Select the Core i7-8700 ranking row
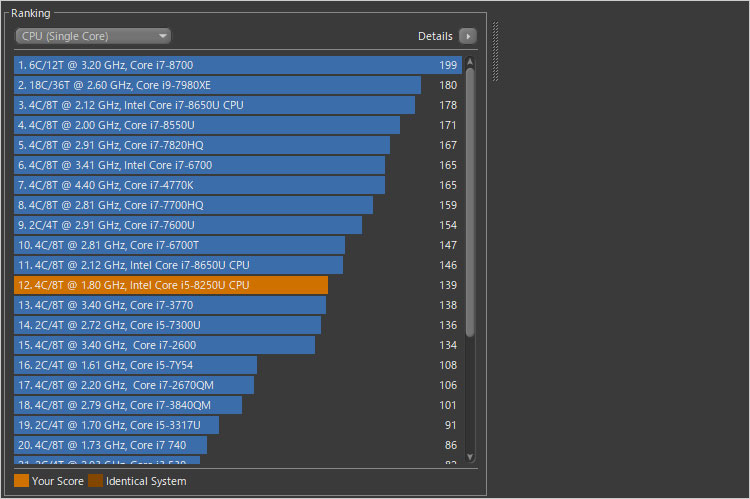 [x=238, y=65]
